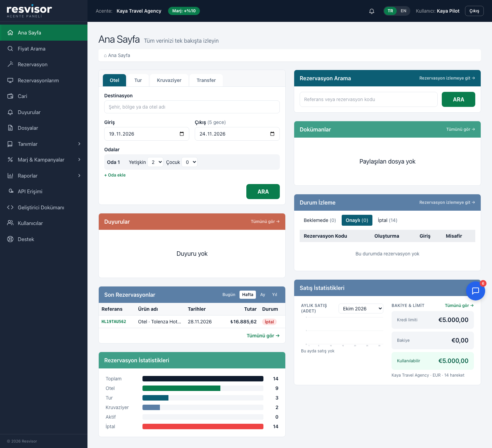Click the Rezervasyon wand icon
Viewport: 492px width, 448px height.
click(10, 65)
